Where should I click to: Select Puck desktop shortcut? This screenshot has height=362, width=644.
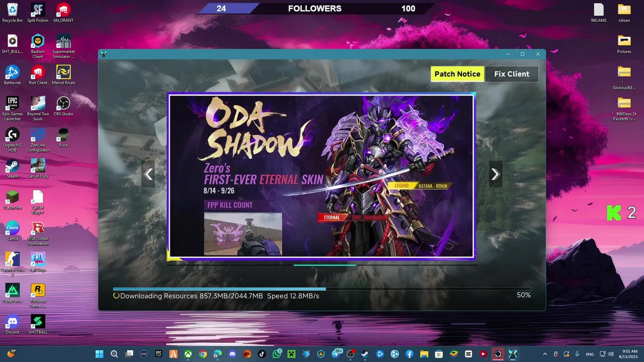click(x=63, y=137)
